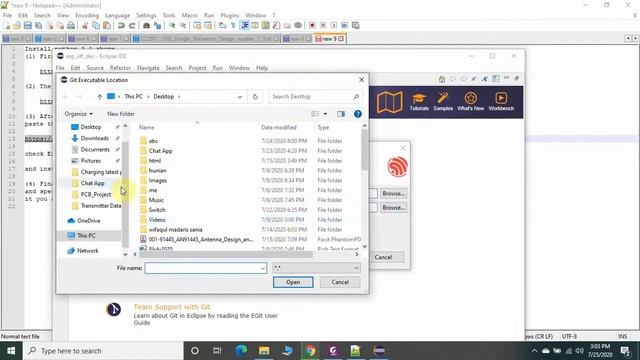Toggle the preview pane in file dialog
This screenshot has width=640, height=360.
pyautogui.click(x=341, y=114)
